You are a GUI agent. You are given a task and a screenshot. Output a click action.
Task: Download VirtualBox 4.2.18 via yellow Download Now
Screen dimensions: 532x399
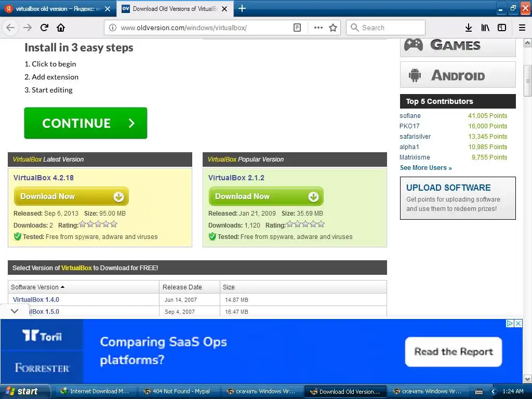pos(71,196)
